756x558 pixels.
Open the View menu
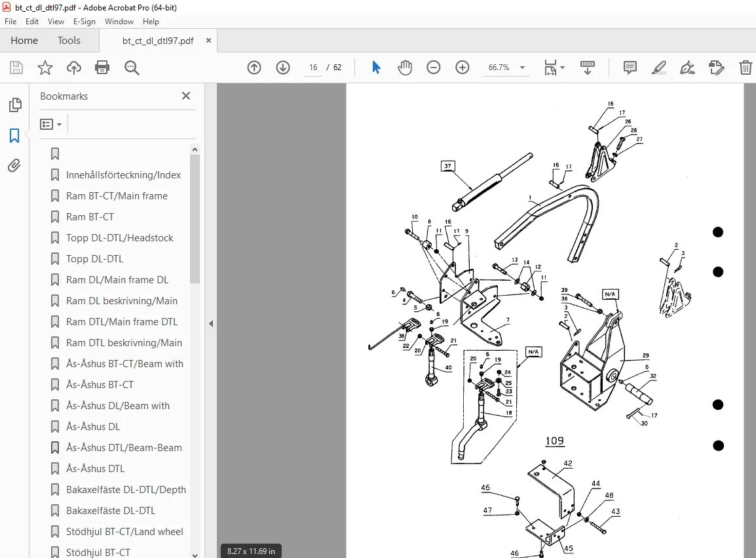click(x=56, y=21)
